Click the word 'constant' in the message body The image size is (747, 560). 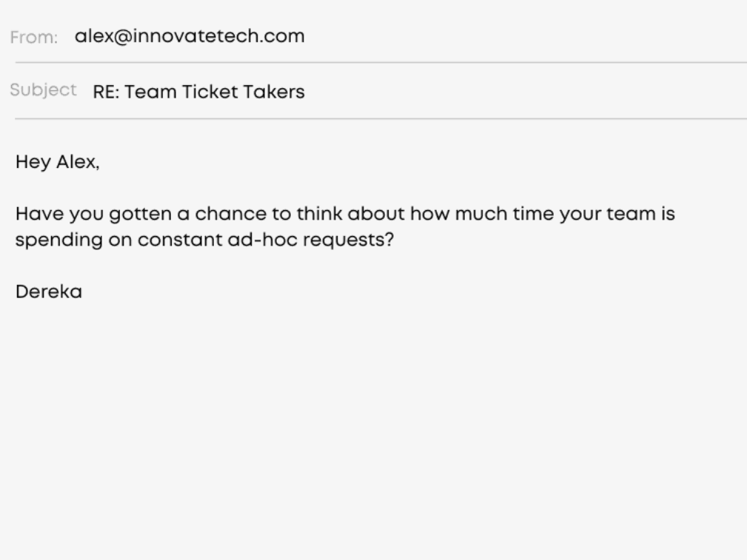(180, 240)
